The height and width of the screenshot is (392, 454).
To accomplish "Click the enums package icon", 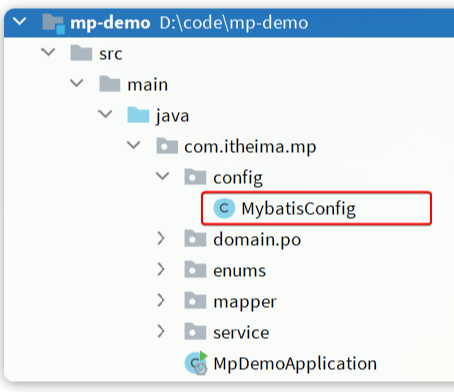I will pos(195,270).
